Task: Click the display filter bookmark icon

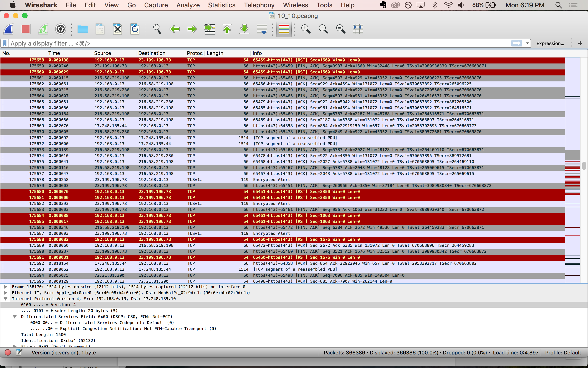Action: click(5, 43)
